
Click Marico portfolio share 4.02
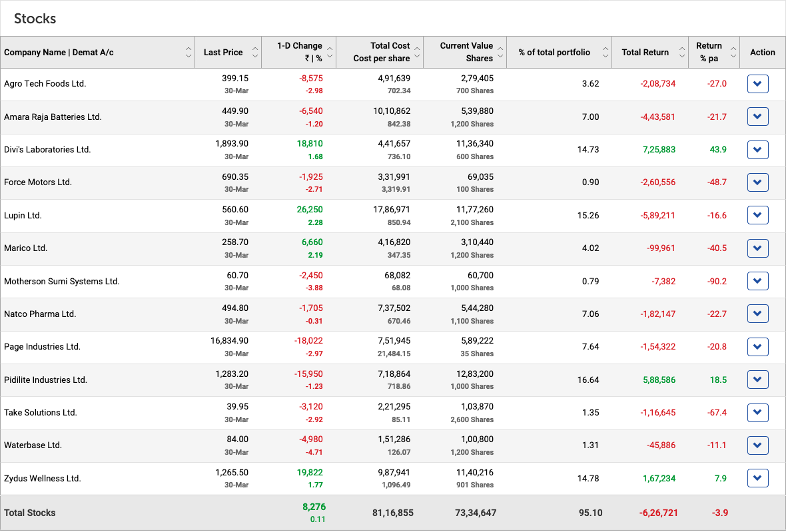(x=591, y=248)
